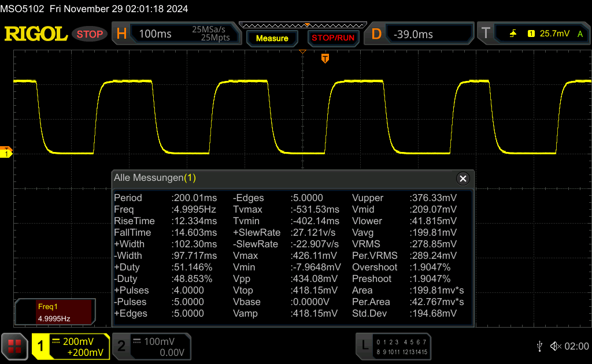Open the red function navigation grid icon
The width and height of the screenshot is (592, 364).
coord(15,346)
